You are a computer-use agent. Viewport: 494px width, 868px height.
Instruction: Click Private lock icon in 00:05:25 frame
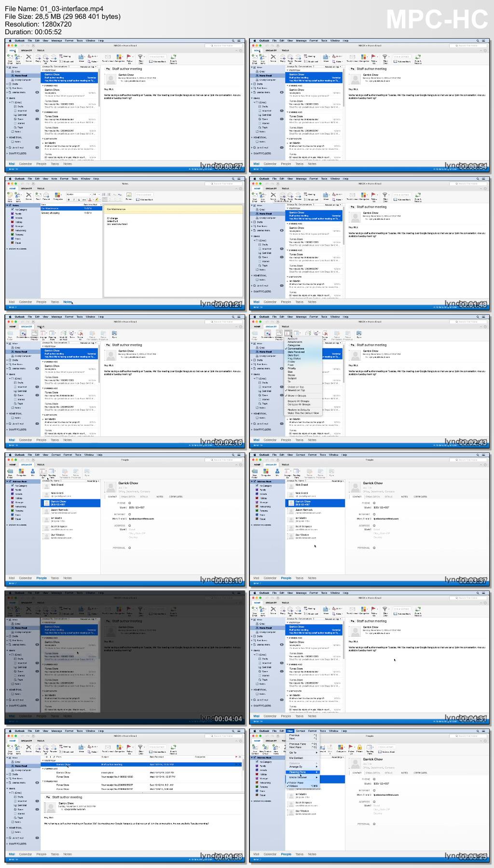pyautogui.click(x=359, y=747)
